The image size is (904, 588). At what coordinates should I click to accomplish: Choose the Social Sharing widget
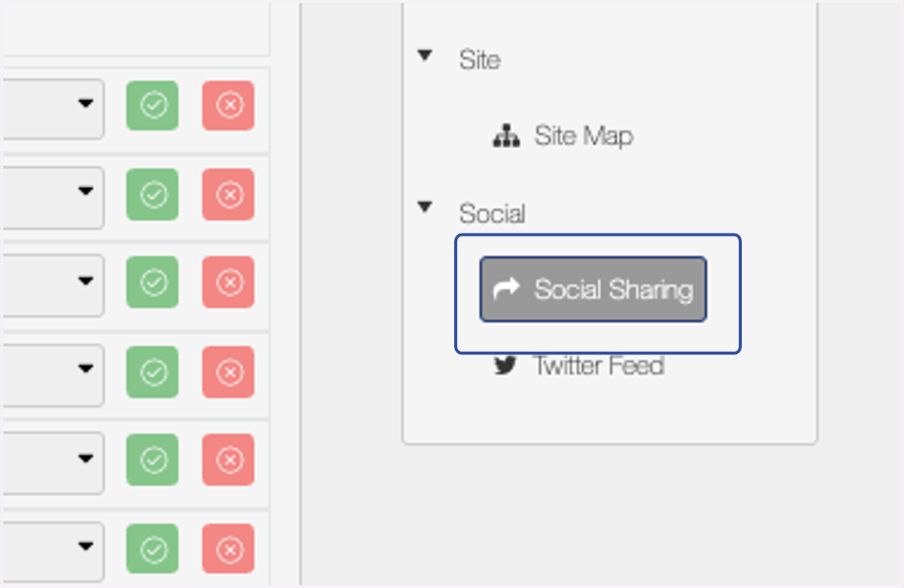[594, 289]
